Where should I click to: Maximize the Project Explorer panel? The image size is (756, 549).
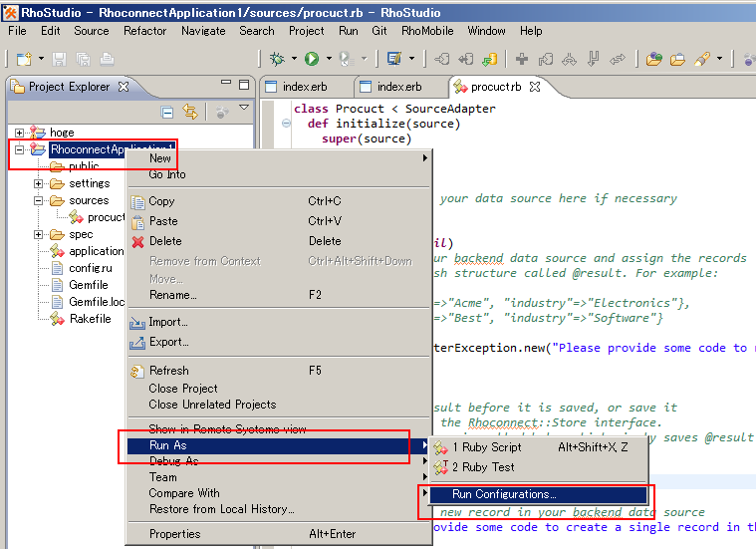point(244,85)
